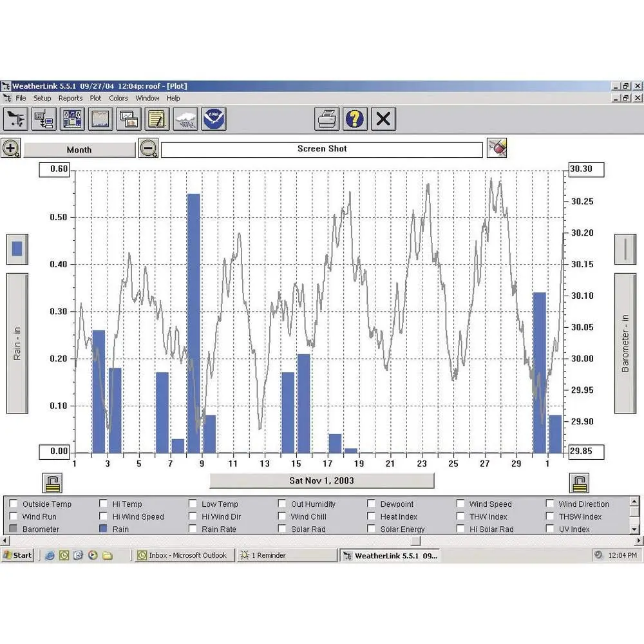This screenshot has height=644, width=644.
Task: Click the eraser icon beside Screen Shot
Action: pyautogui.click(x=497, y=148)
